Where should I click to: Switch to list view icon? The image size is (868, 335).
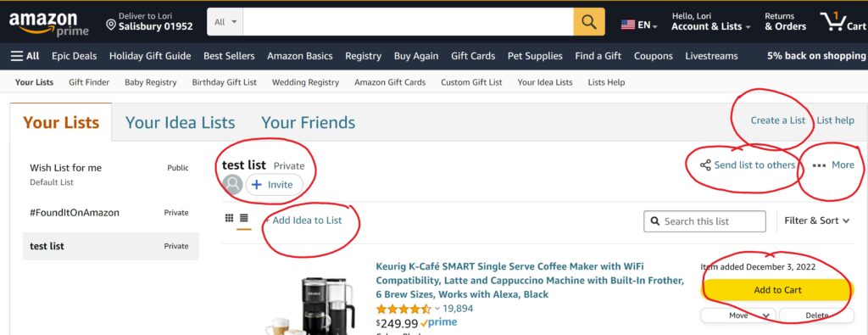click(x=243, y=218)
